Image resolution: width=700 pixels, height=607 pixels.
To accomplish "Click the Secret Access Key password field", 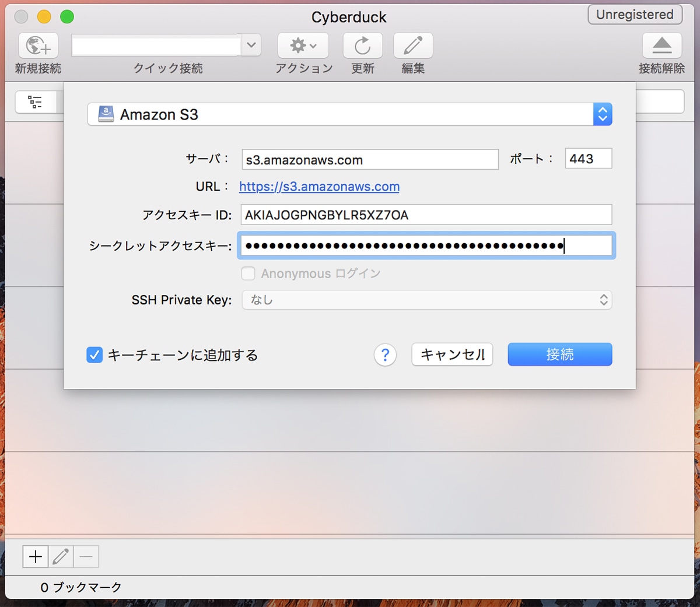I will [x=426, y=245].
